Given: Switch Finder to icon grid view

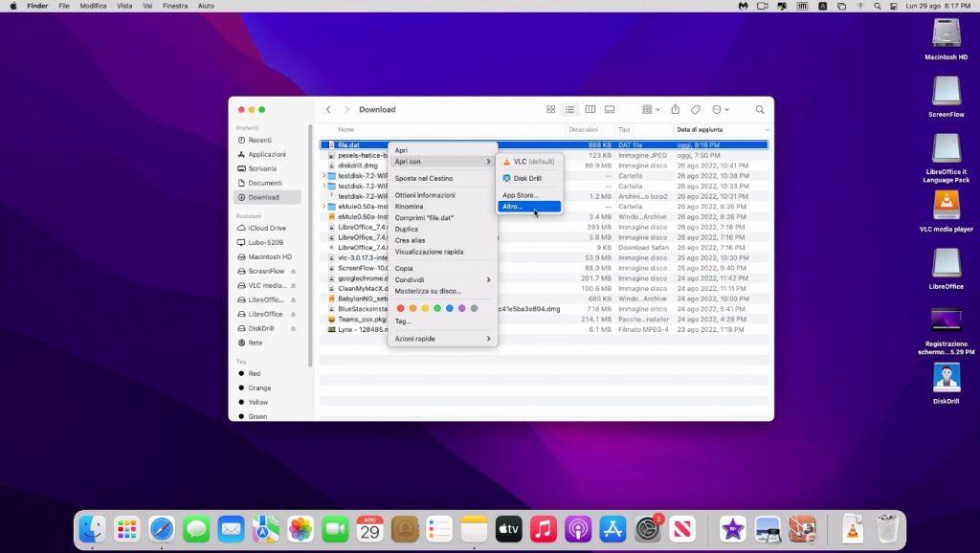Looking at the screenshot, I should (x=550, y=110).
